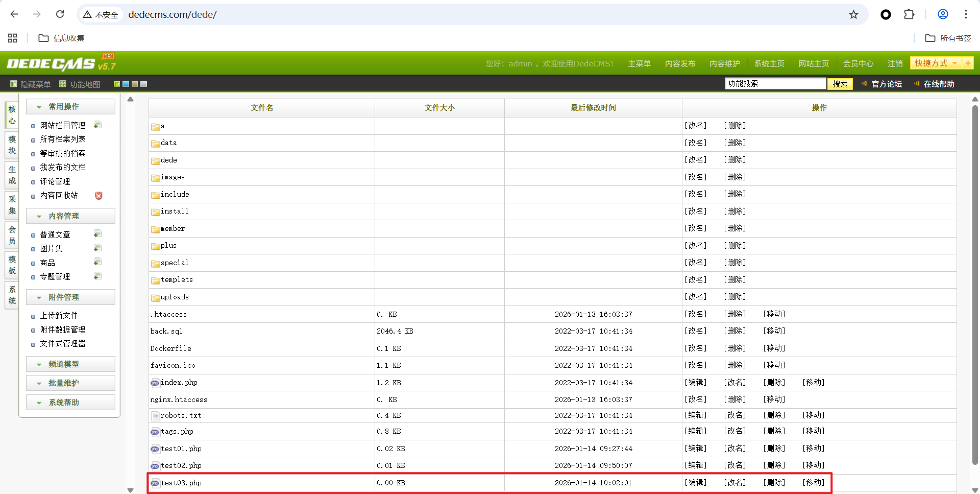Focus the 功能搜索 search field

coord(775,84)
